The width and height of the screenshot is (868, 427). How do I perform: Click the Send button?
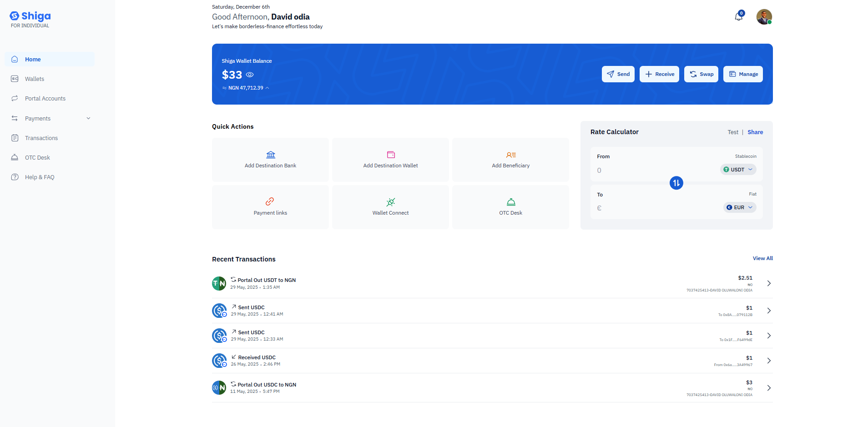618,74
